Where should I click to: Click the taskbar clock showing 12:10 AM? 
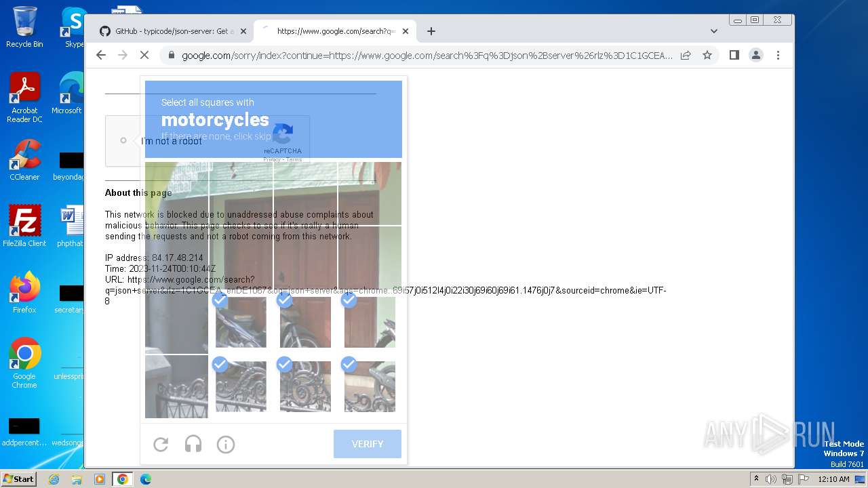coord(833,479)
